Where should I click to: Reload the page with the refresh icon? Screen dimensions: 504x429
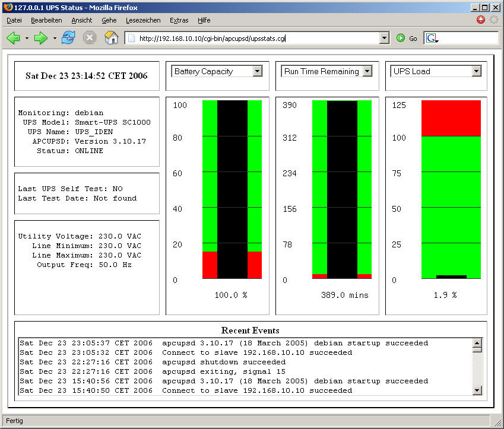point(69,38)
